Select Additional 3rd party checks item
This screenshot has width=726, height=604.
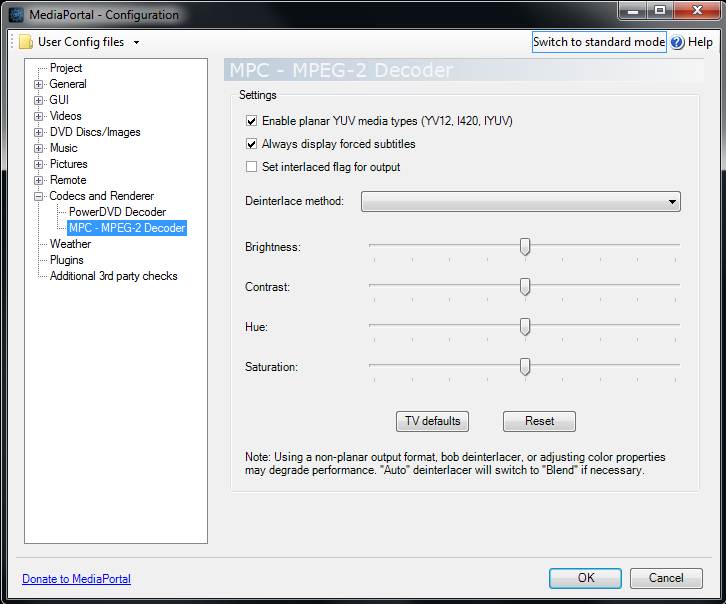(x=113, y=276)
